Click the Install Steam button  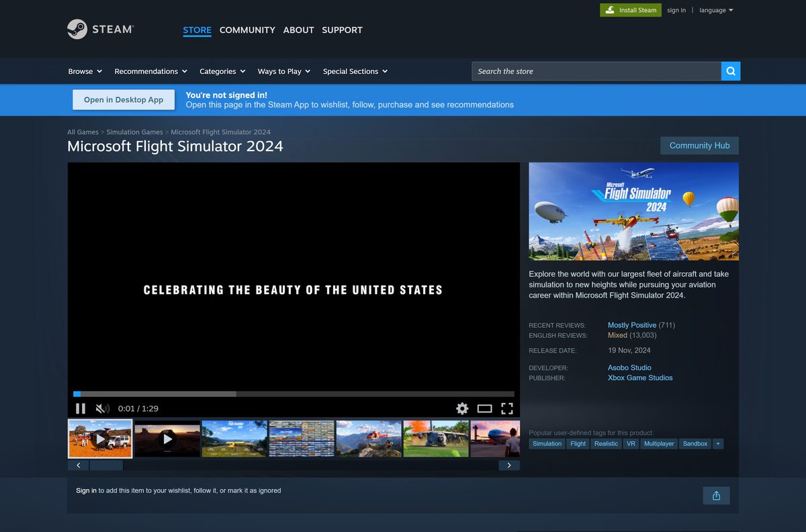tap(631, 10)
